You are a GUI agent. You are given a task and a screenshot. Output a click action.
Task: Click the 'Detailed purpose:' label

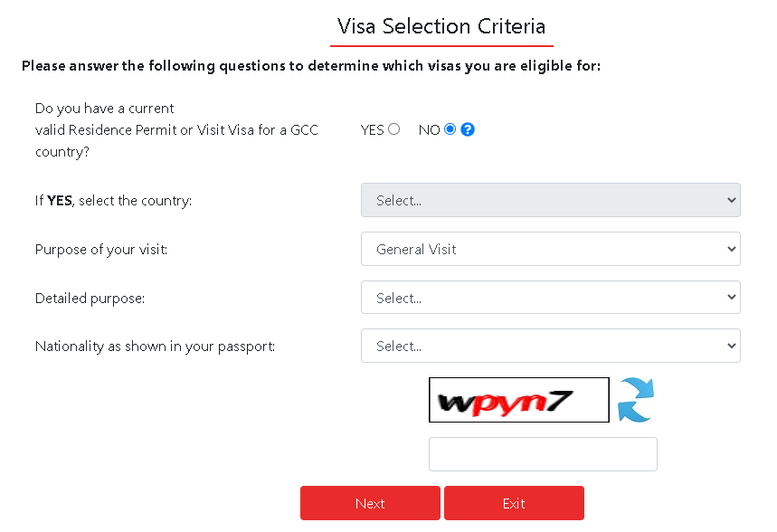point(90,299)
